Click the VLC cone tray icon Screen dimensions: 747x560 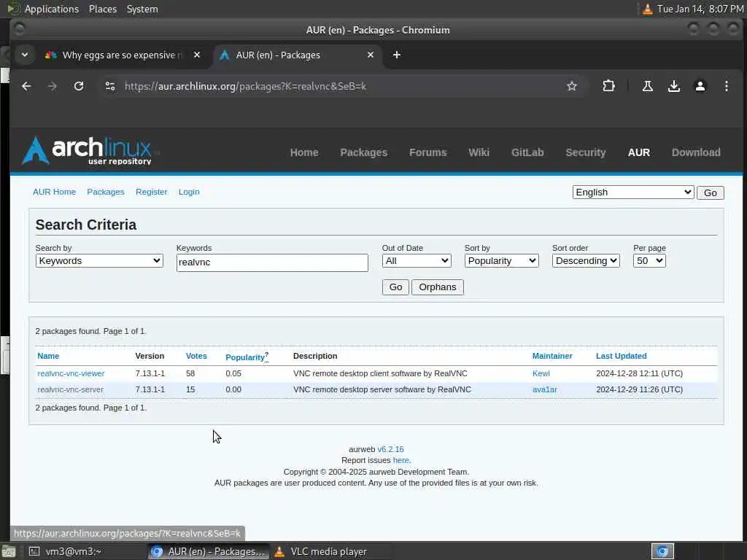pos(647,9)
